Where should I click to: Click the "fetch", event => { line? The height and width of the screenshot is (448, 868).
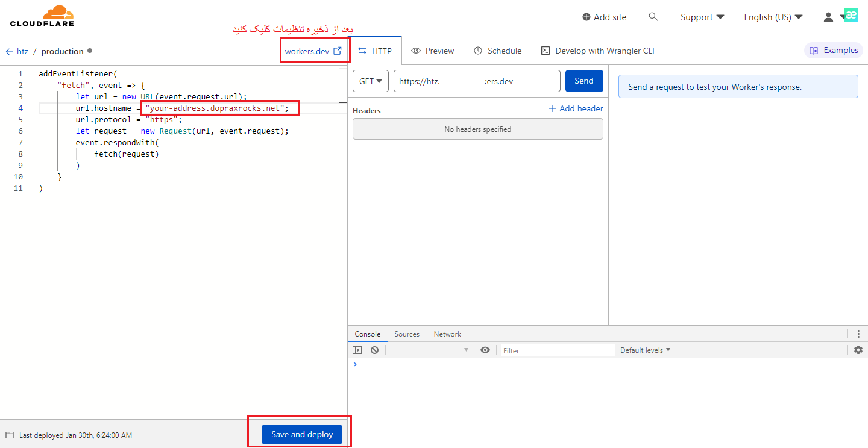click(x=101, y=86)
